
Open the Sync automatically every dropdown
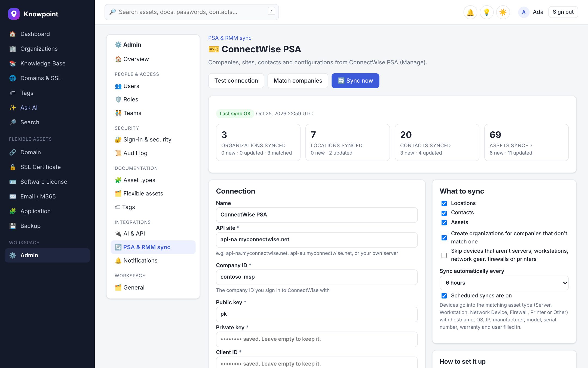[504, 283]
